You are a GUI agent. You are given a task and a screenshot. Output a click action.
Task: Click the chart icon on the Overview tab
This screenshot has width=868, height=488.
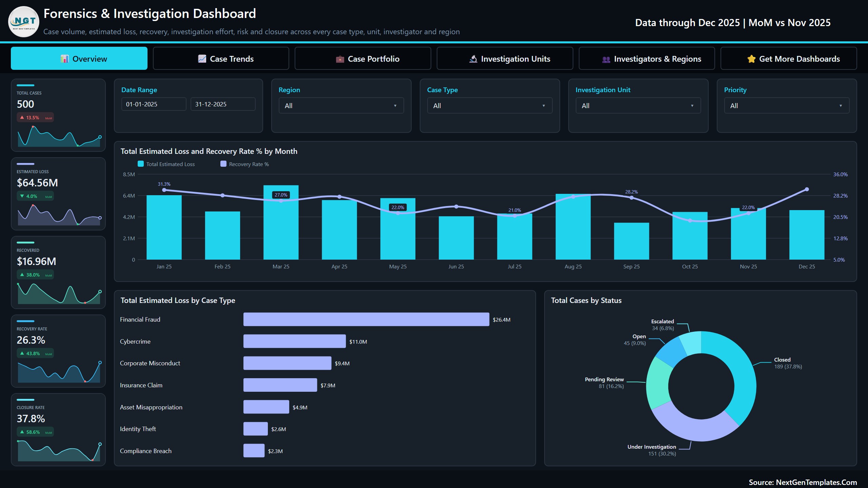(65, 59)
